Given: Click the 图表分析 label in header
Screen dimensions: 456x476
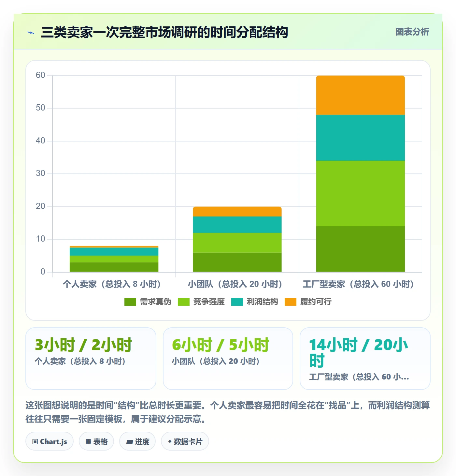Looking at the screenshot, I should pos(412,32).
